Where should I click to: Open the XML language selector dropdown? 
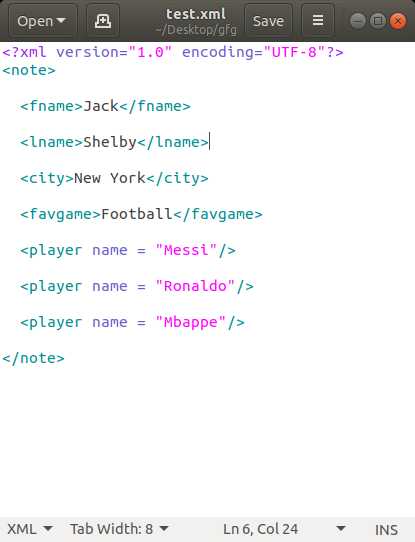pos(30,529)
